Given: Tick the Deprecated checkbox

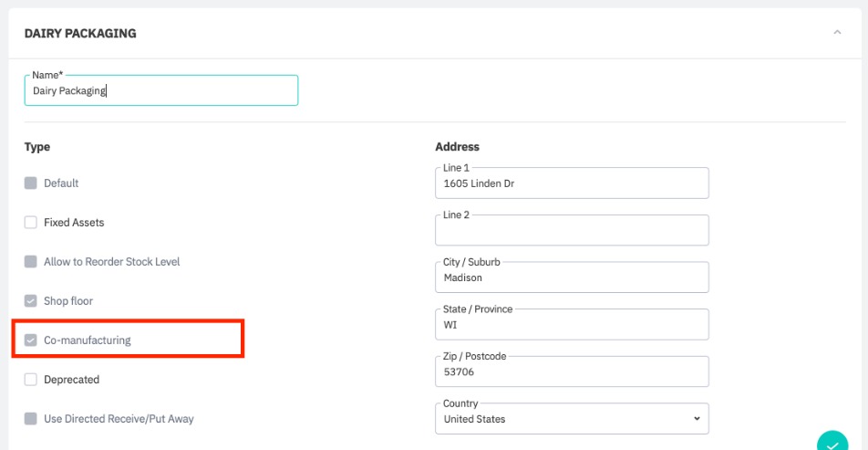Looking at the screenshot, I should pyautogui.click(x=31, y=380).
